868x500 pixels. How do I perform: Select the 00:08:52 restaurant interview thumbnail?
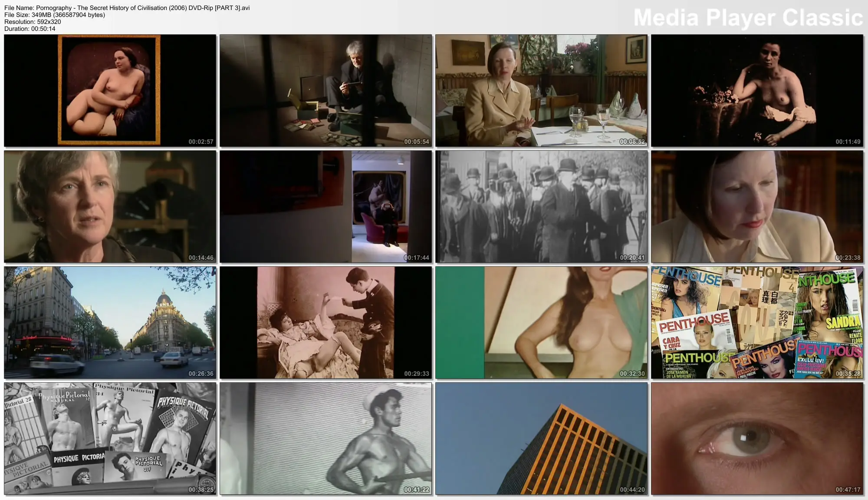coord(542,90)
